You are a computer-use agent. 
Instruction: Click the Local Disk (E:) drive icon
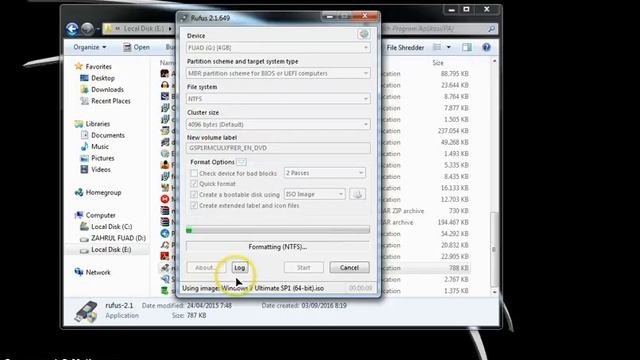(x=84, y=250)
